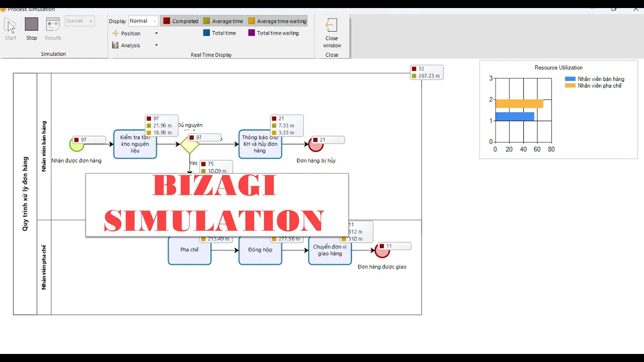Click the Đơn hàng được giao label

pos(382,267)
